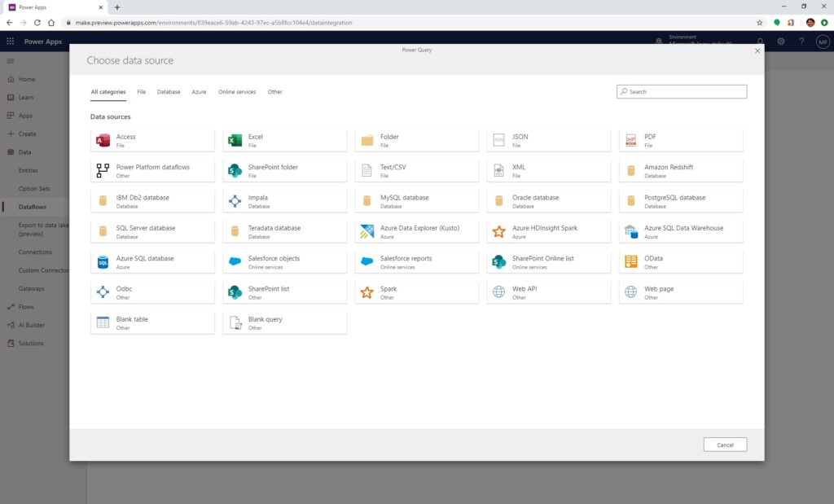Switch to the Azure tab

coord(199,92)
